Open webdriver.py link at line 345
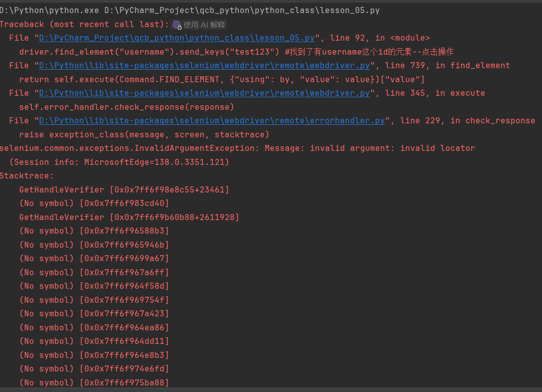Image resolution: width=542 pixels, height=392 pixels. [204, 93]
